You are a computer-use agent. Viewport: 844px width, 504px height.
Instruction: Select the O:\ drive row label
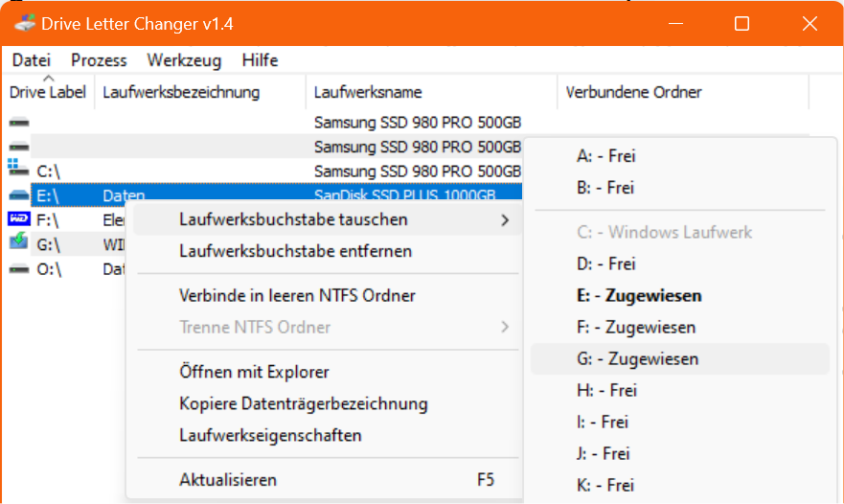(49, 269)
